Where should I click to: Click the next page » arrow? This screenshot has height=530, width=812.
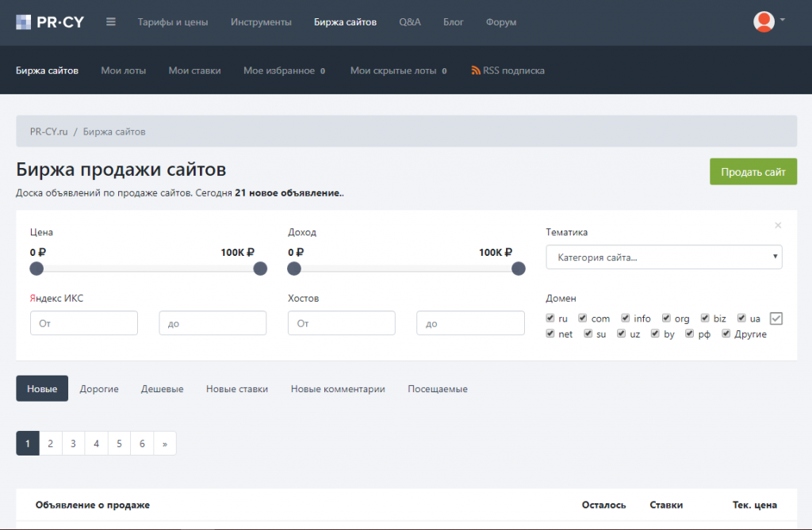(165, 443)
